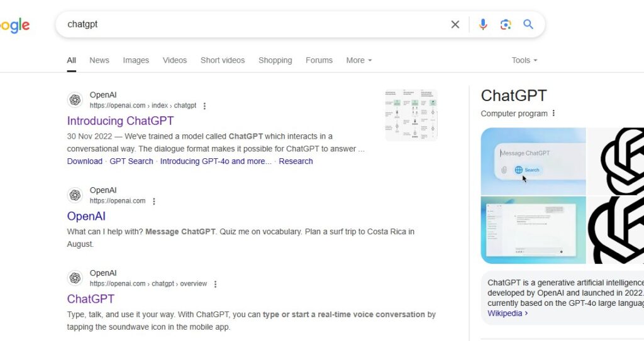
Task: Click the ChatGPT knowledge panel heading
Action: pos(513,95)
